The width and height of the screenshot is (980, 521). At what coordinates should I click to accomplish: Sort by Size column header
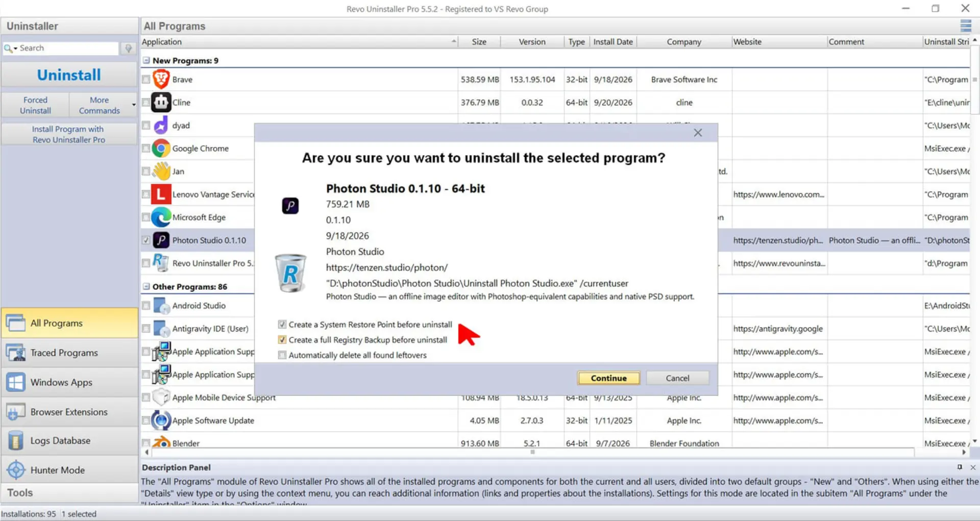point(479,42)
